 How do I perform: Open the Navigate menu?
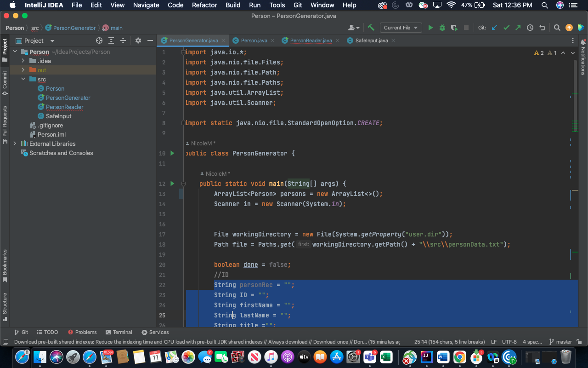click(x=146, y=5)
